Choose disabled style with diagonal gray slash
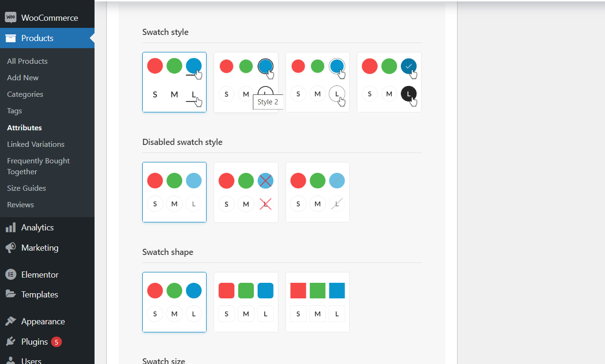The height and width of the screenshot is (364, 605). 318,192
